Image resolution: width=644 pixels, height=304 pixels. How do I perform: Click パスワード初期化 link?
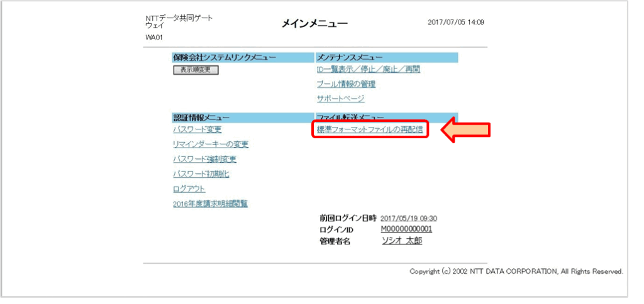tap(201, 174)
